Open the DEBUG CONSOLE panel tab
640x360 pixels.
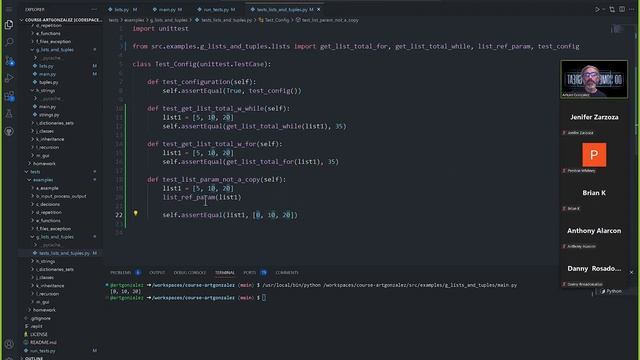190,273
